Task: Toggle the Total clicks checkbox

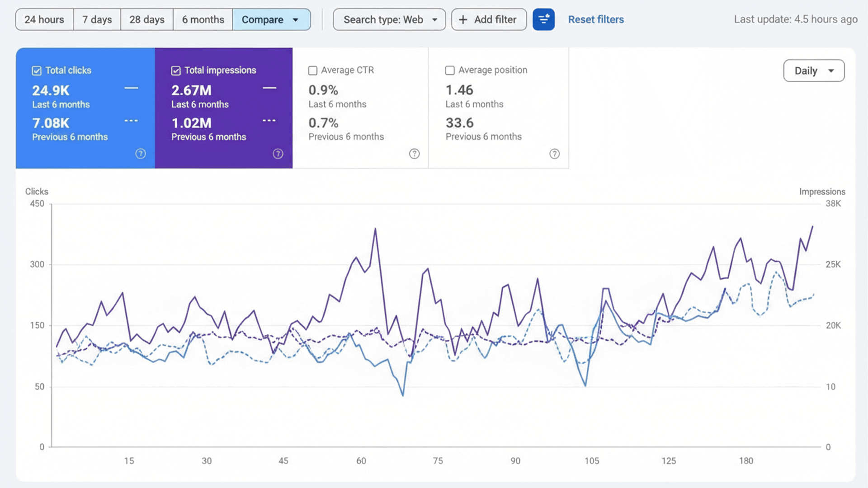Action: coord(37,70)
